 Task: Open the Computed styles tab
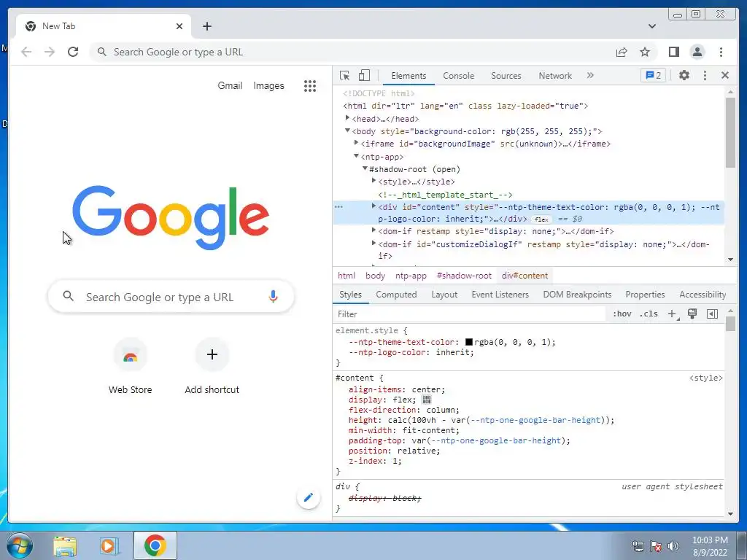(396, 295)
